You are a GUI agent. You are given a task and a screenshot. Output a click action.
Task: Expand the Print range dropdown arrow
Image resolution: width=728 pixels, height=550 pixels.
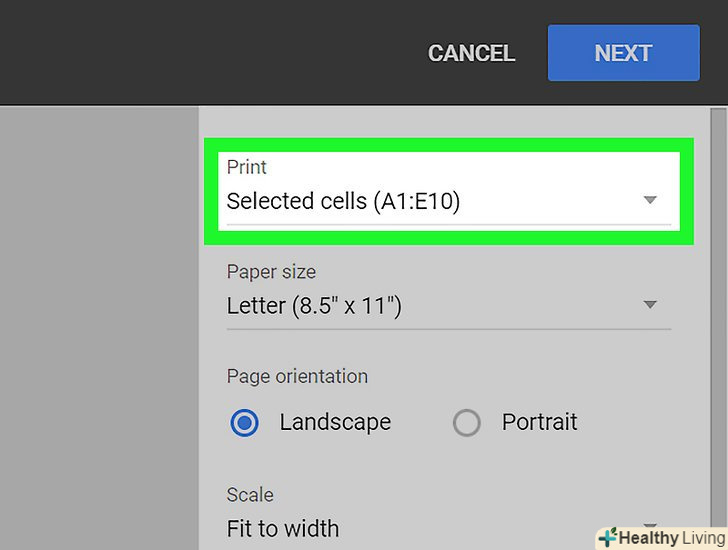coord(650,200)
